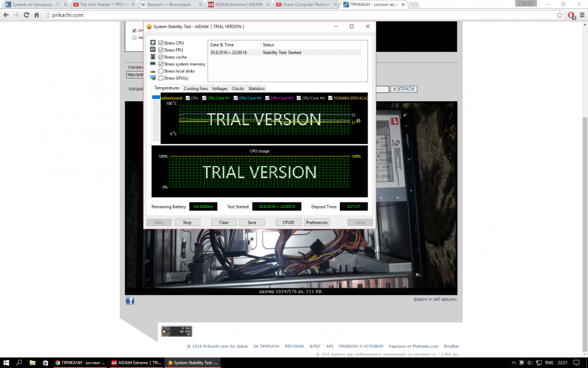Screen dimensions: 588x368
Task: Click the Clear button
Action: [224, 223]
